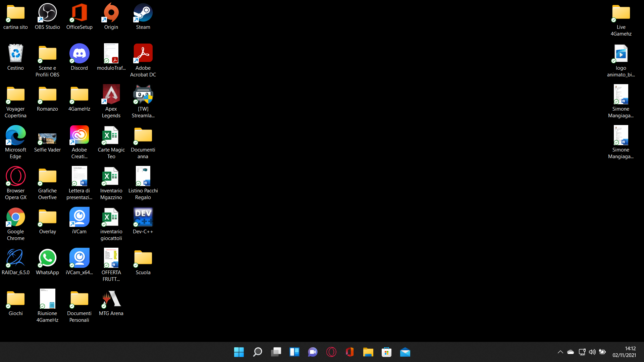Screen dimensions: 644x362
Task: Open the Windows Start menu
Action: (239, 352)
